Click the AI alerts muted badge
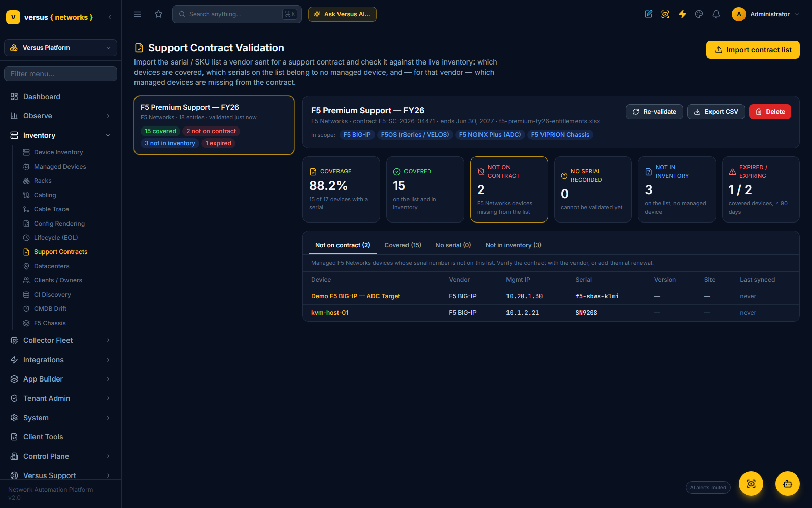The width and height of the screenshot is (812, 508). click(708, 487)
